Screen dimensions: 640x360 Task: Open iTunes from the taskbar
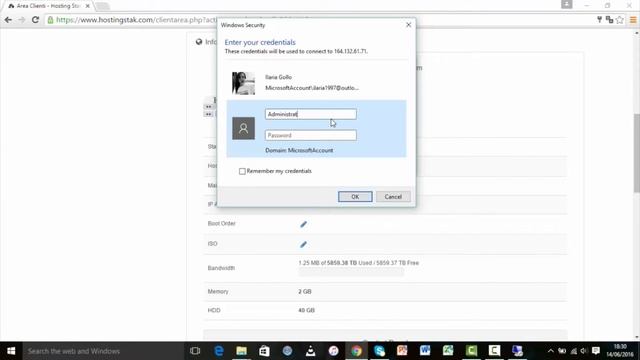pos(333,351)
